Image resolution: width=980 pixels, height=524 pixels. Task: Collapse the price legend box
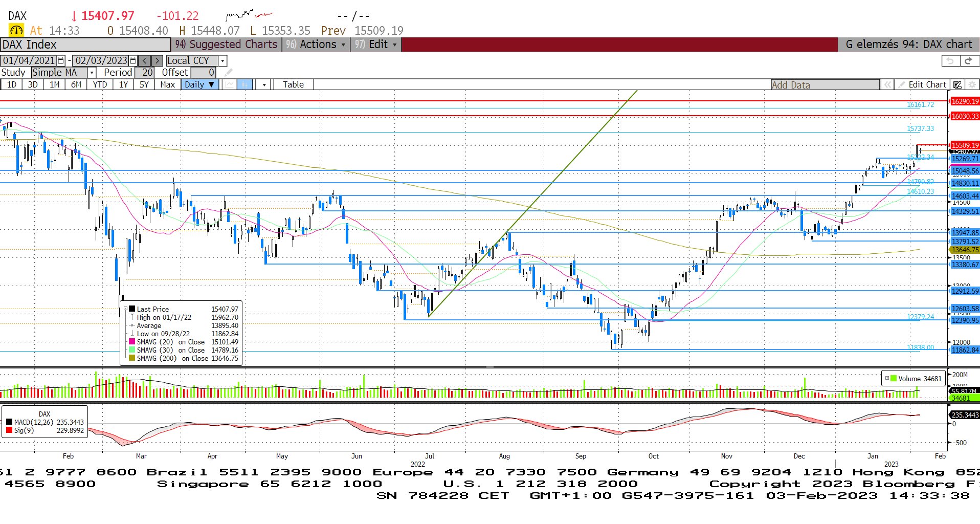[x=125, y=309]
